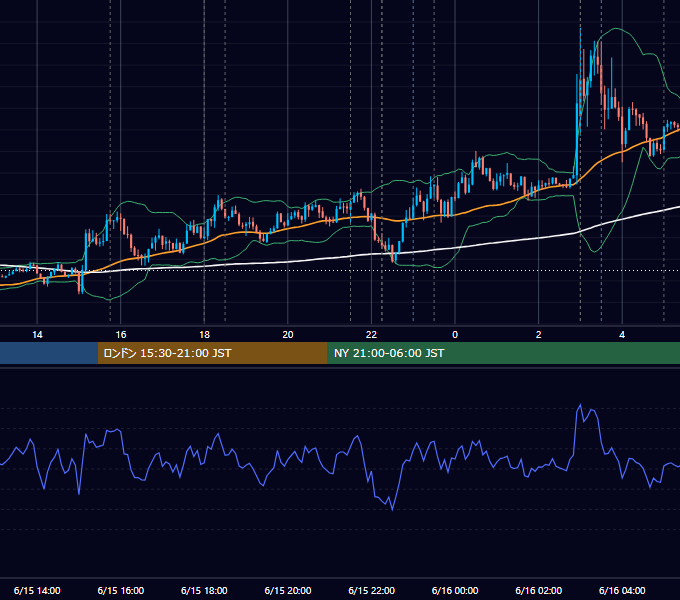Viewport: 680px width, 600px height.
Task: Click the blue session bar before London
Action: point(49,353)
